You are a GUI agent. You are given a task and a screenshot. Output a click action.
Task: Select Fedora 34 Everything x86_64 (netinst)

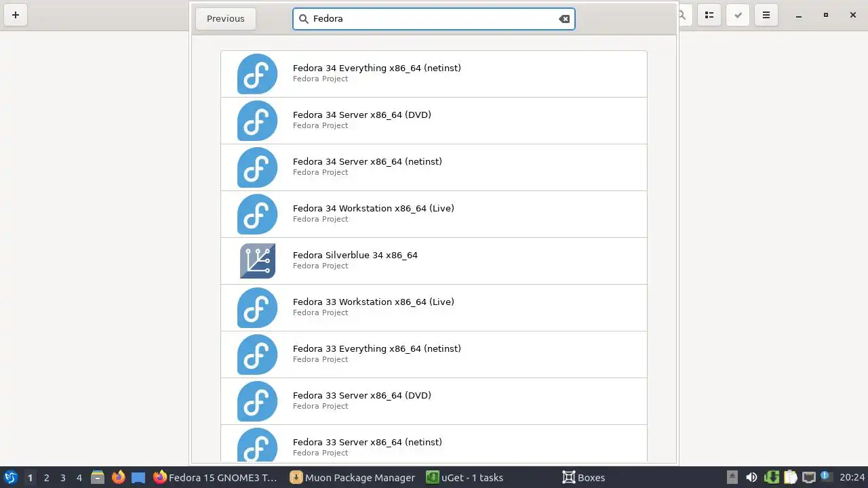click(434, 74)
